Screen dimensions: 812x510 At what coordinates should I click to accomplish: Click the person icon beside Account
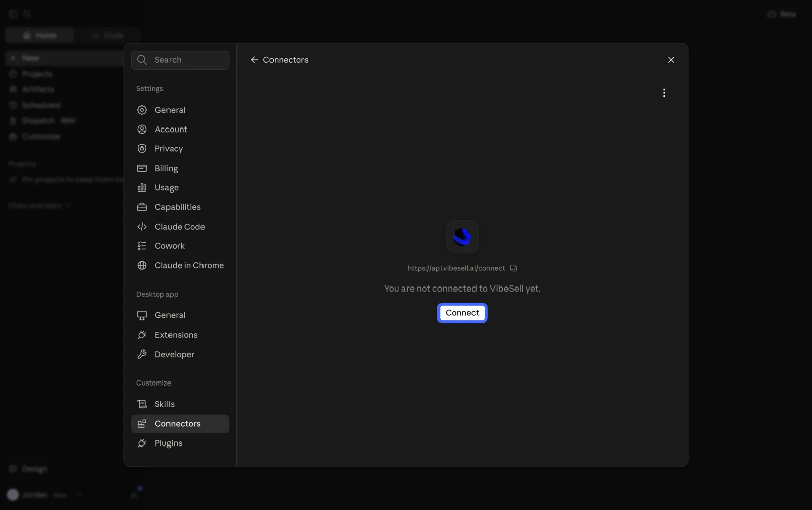[x=142, y=130]
